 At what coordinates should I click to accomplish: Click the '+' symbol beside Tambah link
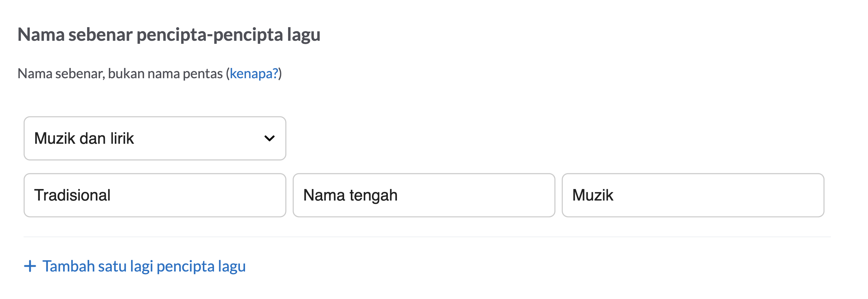coord(30,266)
